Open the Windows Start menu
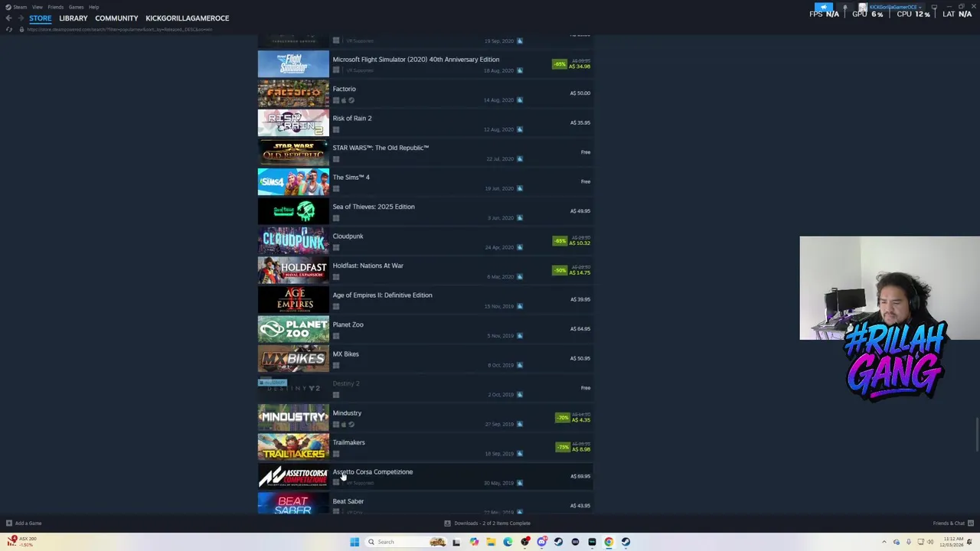 (x=354, y=542)
